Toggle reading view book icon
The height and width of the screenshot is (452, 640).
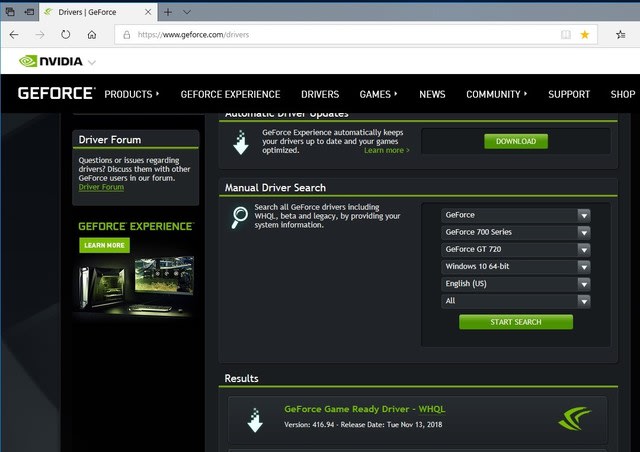(x=566, y=35)
